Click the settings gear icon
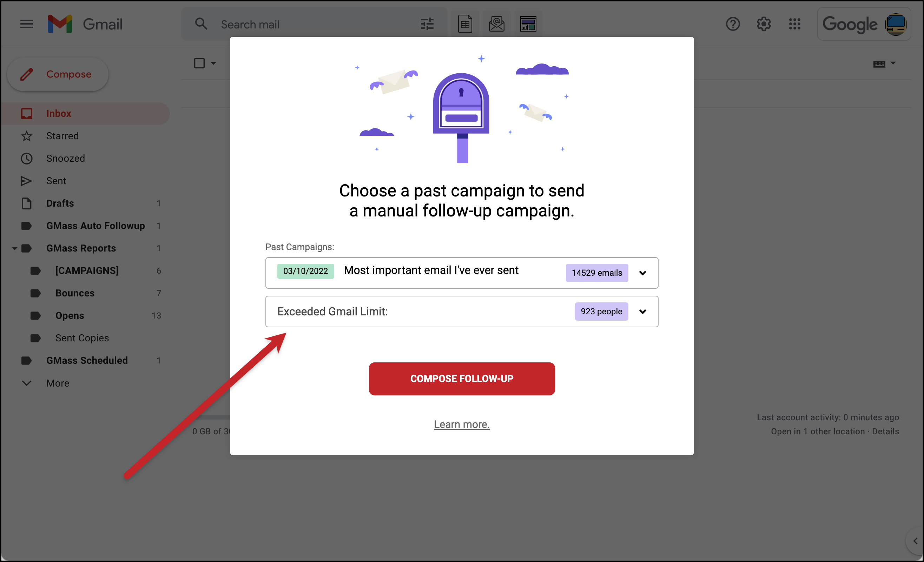The height and width of the screenshot is (562, 924). 763,24
